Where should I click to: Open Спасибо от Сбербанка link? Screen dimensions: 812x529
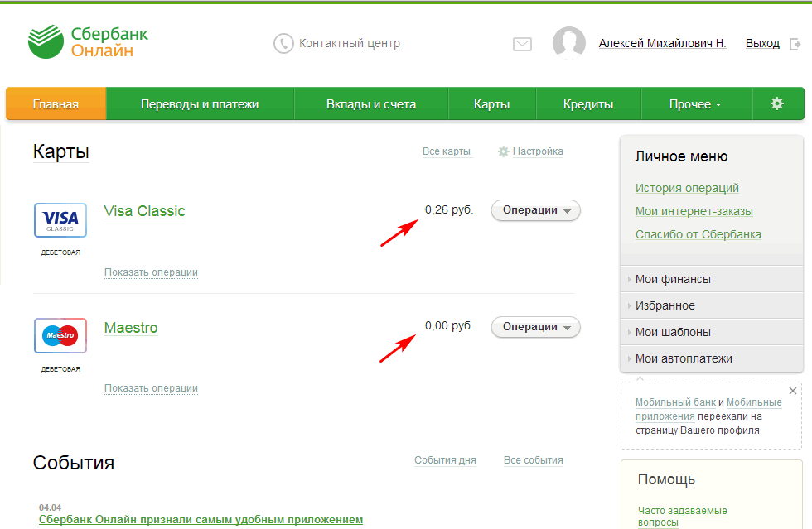click(698, 234)
